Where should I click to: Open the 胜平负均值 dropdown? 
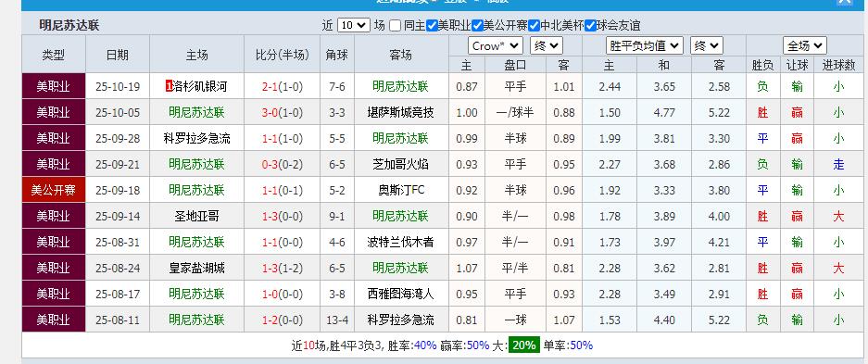point(645,46)
